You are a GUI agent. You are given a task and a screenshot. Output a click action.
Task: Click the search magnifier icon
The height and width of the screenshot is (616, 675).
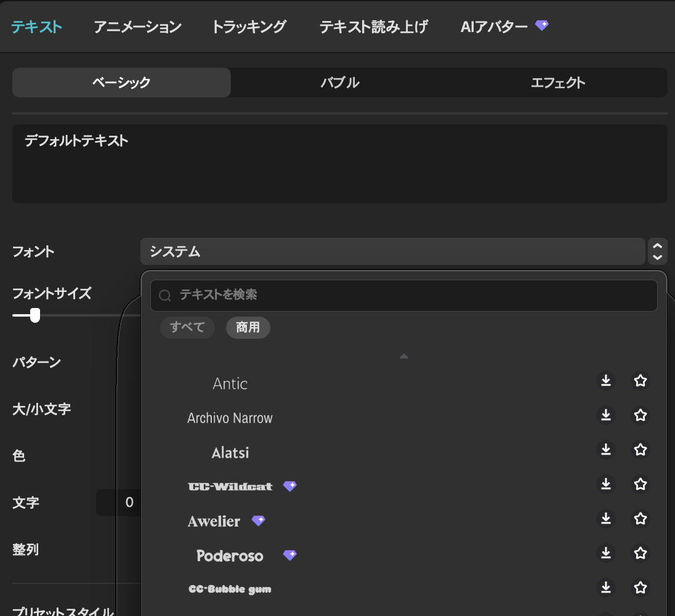(165, 295)
